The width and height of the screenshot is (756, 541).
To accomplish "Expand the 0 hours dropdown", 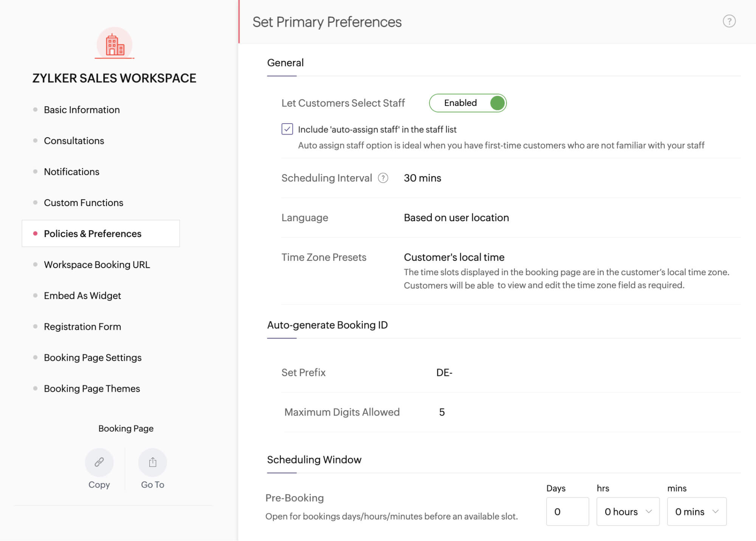I will click(x=628, y=512).
